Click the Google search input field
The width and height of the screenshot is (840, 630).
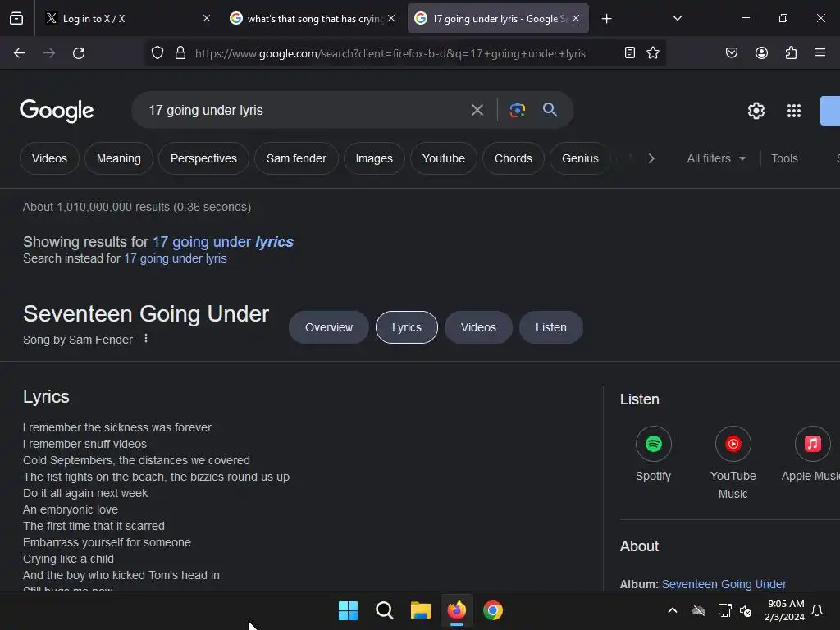305,111
